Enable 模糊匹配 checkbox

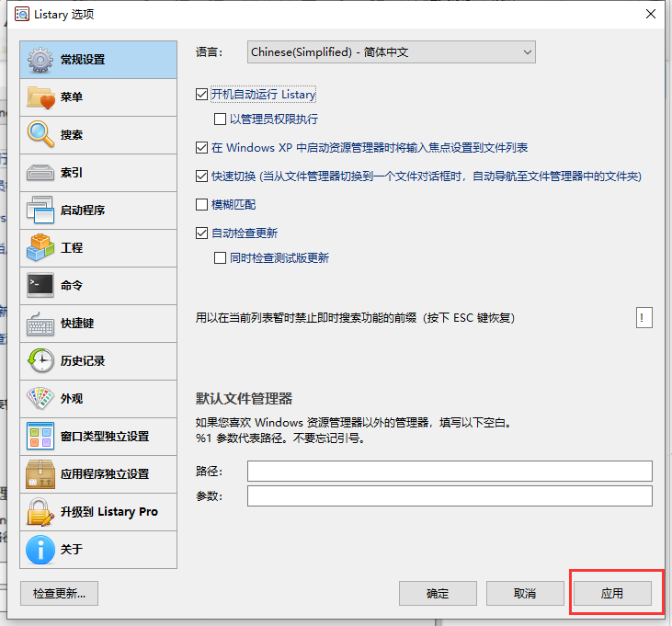coord(202,204)
